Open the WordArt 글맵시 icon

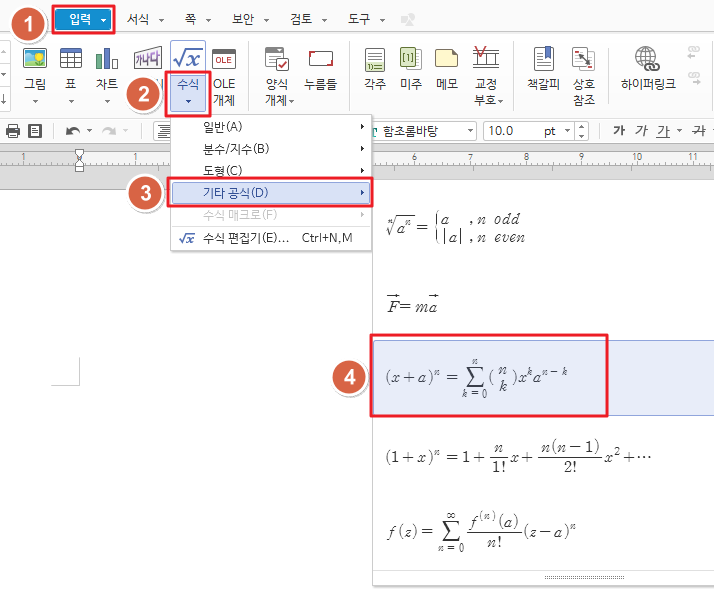coord(148,59)
